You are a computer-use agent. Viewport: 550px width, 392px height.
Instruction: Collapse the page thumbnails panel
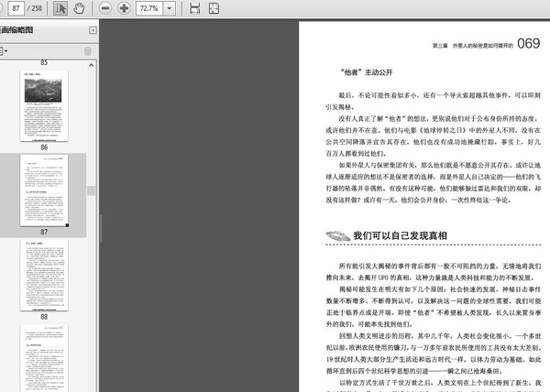pos(93,30)
